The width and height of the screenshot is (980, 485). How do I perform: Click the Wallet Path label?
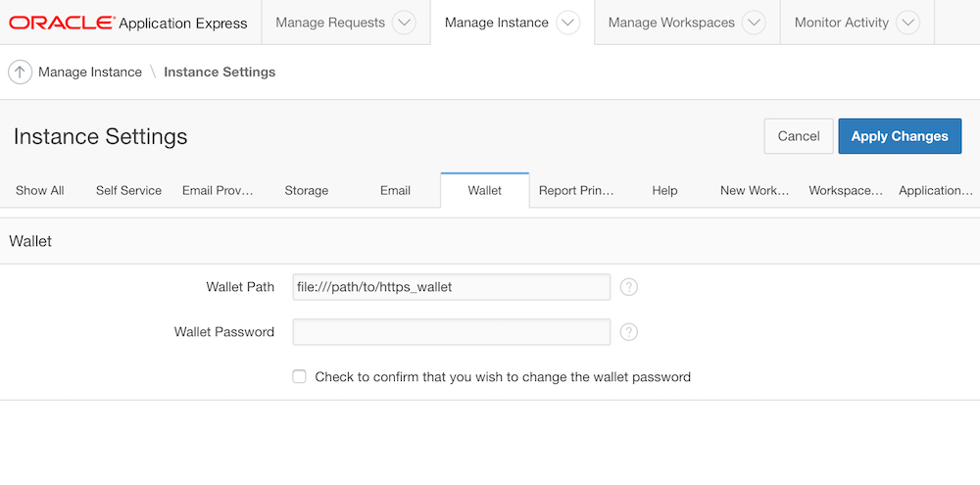click(x=240, y=287)
